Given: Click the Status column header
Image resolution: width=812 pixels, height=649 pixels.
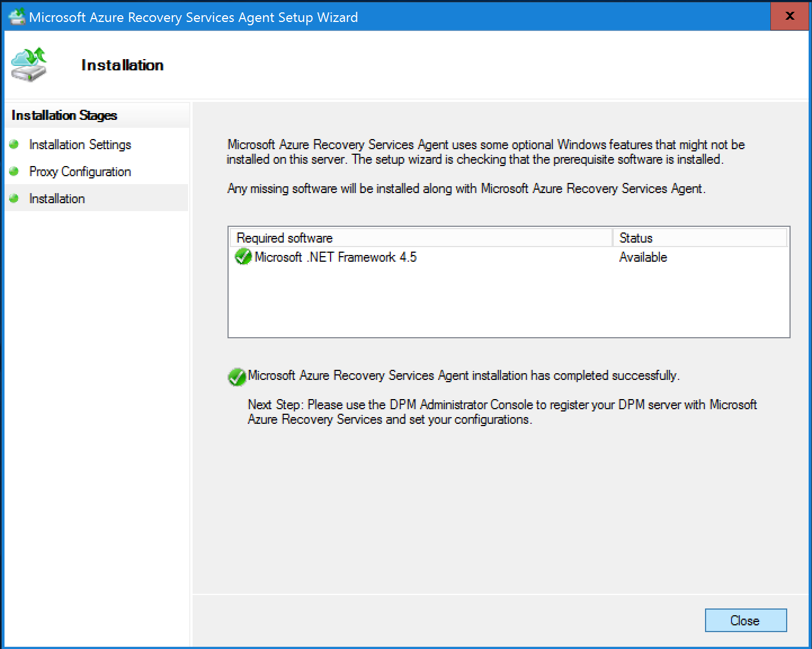Looking at the screenshot, I should tap(699, 238).
